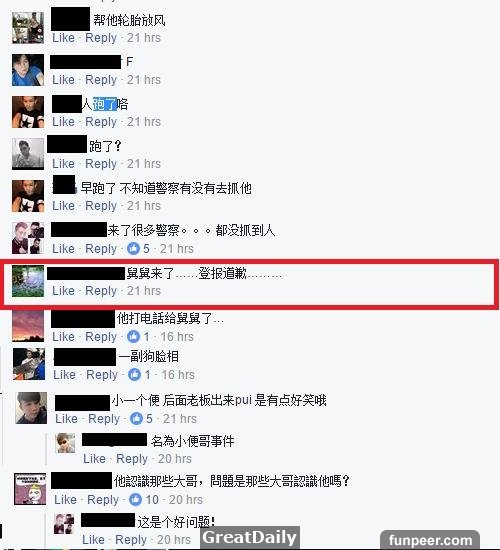Like the 这是个好问题 reply
This screenshot has height=550, width=500.
pos(93,539)
